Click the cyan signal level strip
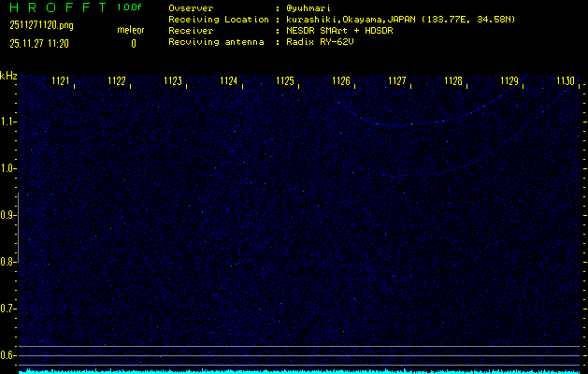588x374 pixels. click(x=294, y=370)
